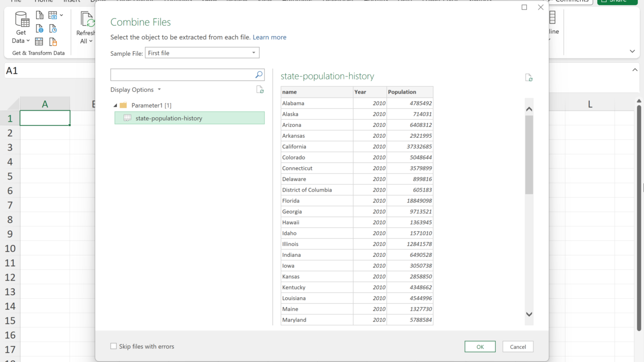Open the Learn more link
Image resolution: width=644 pixels, height=362 pixels.
[269, 37]
